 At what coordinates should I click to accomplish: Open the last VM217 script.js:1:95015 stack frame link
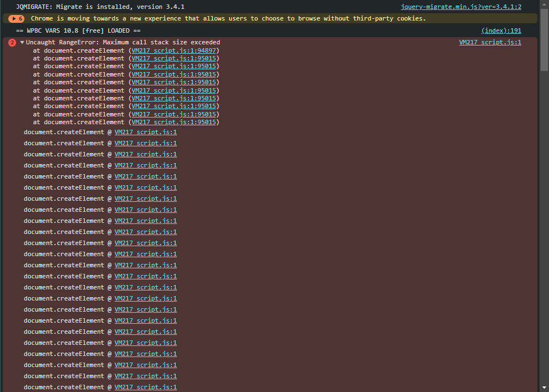click(x=174, y=122)
